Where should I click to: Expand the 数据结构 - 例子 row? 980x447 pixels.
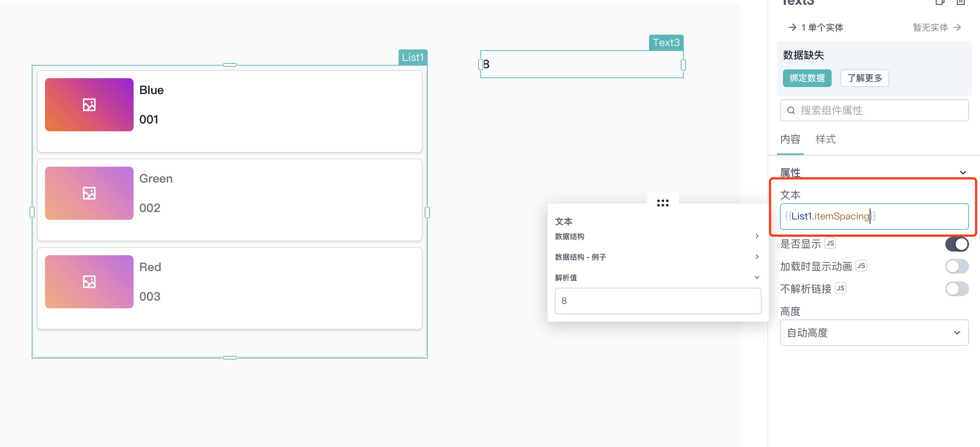click(658, 257)
